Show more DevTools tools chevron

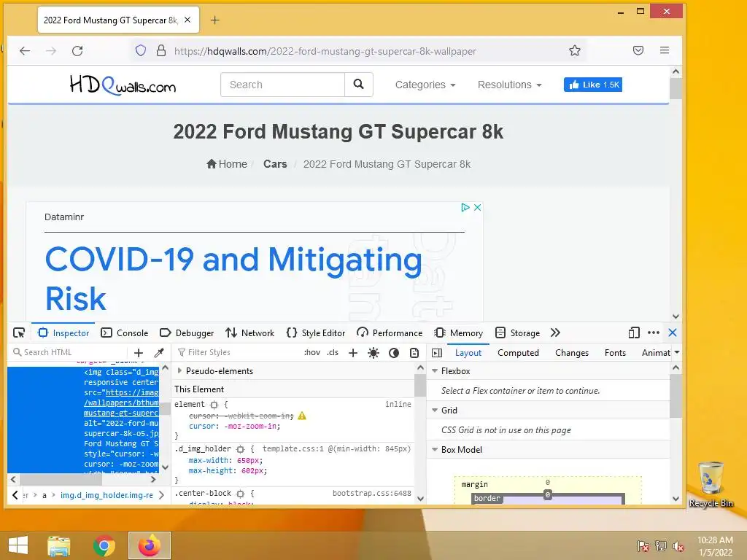(x=555, y=332)
